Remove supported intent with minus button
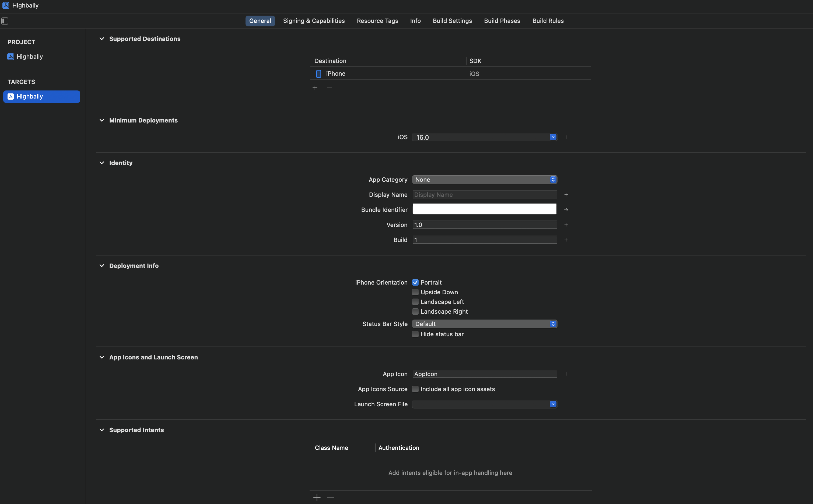 [x=331, y=497]
